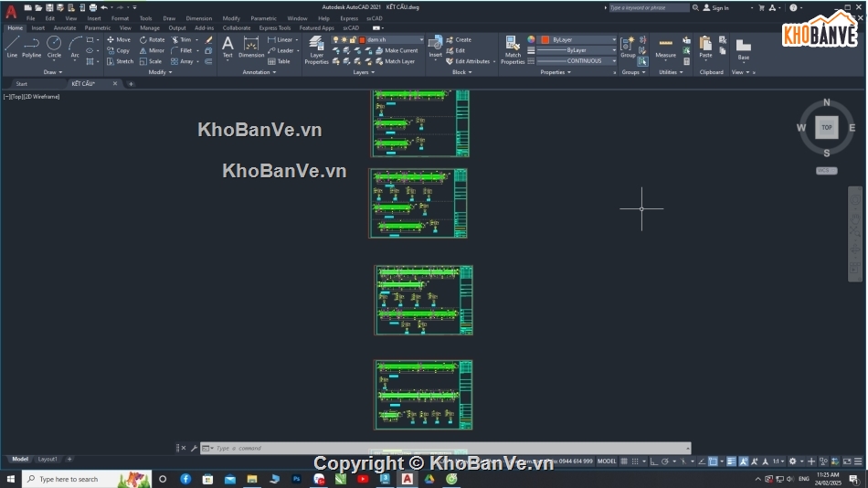Toggle polar tracking in status bar
Viewport: 868px width, 488px height.
pyautogui.click(x=665, y=461)
